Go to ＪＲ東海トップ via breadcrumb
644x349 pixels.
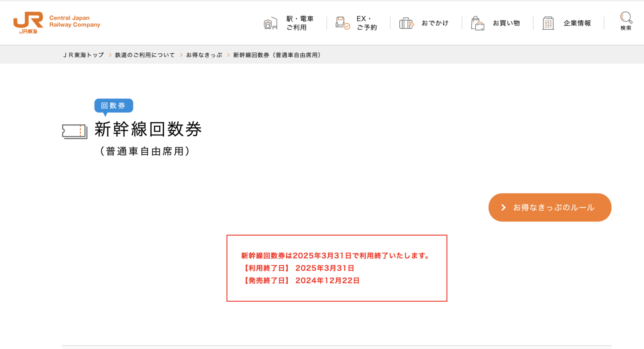[x=83, y=55]
